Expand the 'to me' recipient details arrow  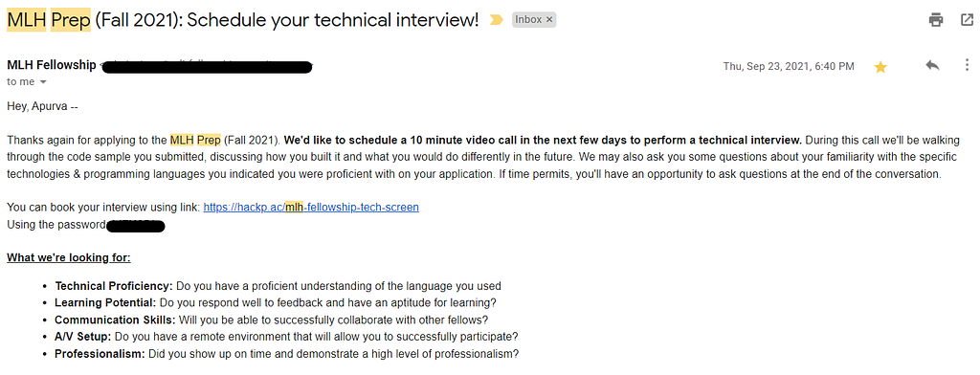point(43,82)
